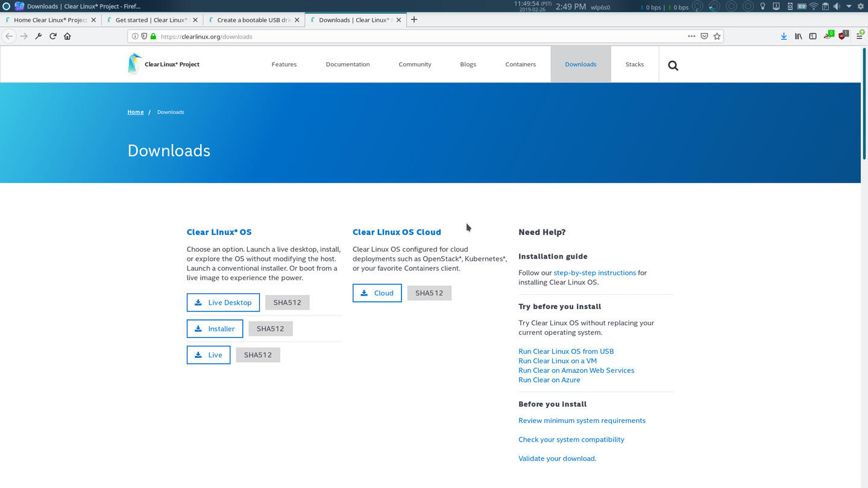The height and width of the screenshot is (488, 868).
Task: Reload the page with refresh icon
Action: click(x=53, y=36)
